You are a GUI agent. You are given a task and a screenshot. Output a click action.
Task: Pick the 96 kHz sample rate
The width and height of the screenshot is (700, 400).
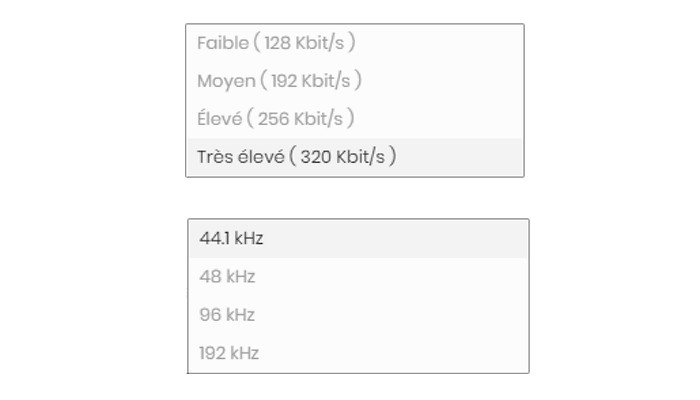tap(227, 315)
